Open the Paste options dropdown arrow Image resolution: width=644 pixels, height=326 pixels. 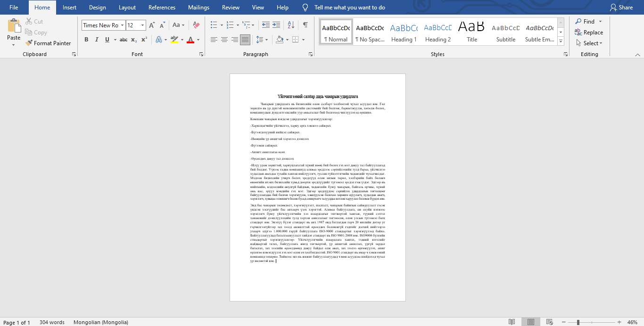click(14, 45)
